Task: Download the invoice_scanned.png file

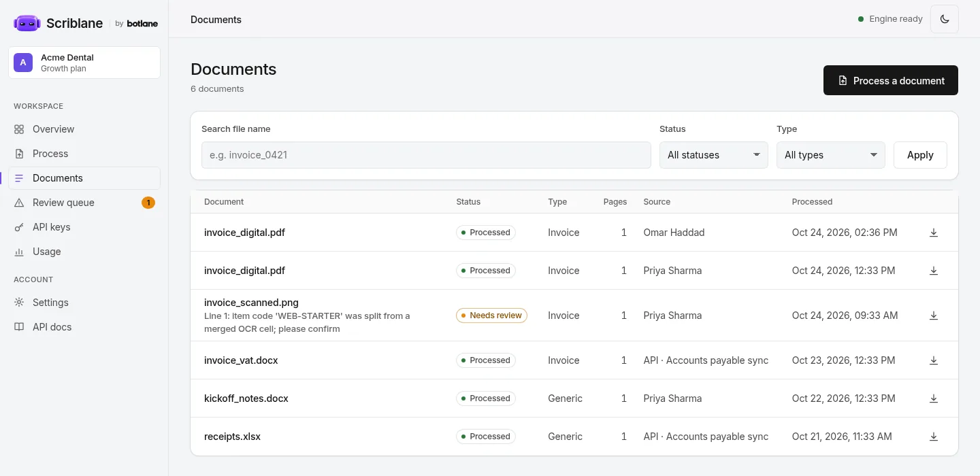Action: 934,316
